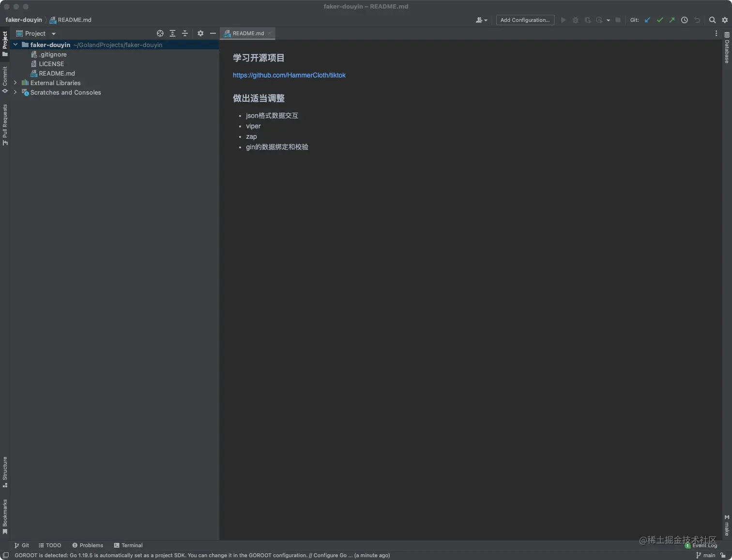Open the Add Configuration dialog
The image size is (732, 560).
tap(525, 20)
